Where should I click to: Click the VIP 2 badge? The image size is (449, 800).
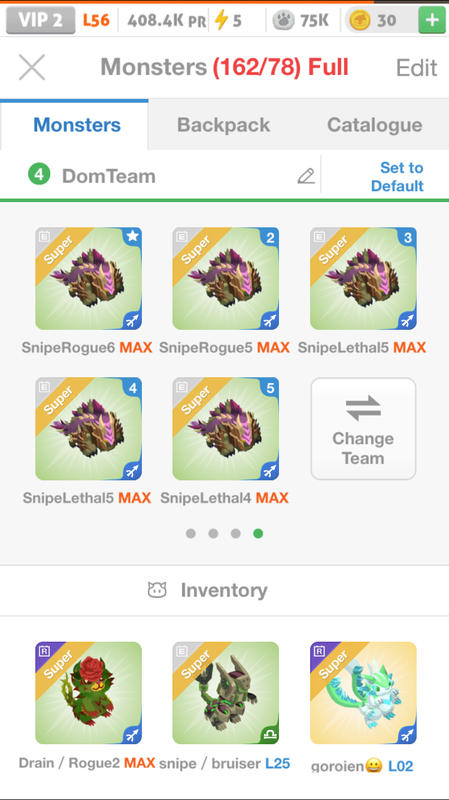click(x=40, y=20)
